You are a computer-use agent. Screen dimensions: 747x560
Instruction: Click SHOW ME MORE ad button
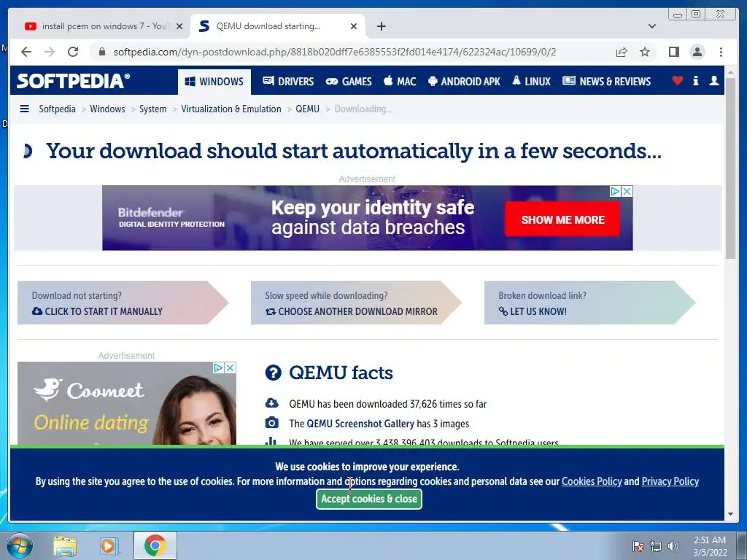tap(562, 219)
